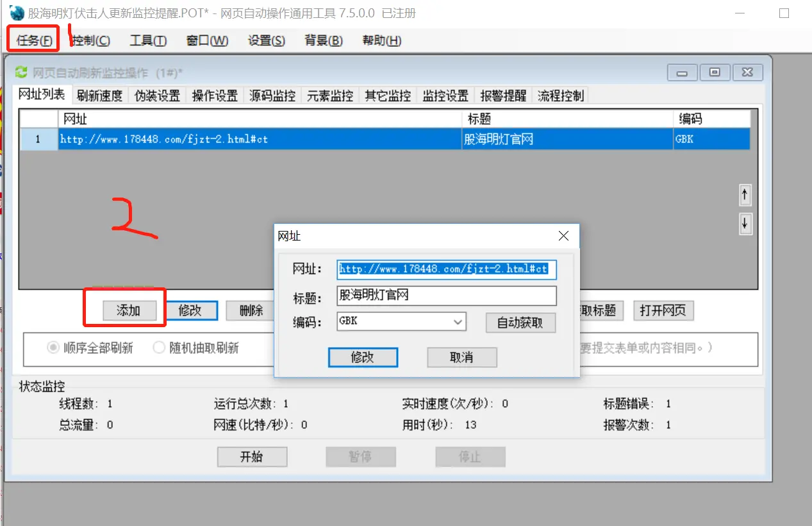This screenshot has width=812, height=526.
Task: Switch to the 操作设置 tab
Action: [215, 96]
